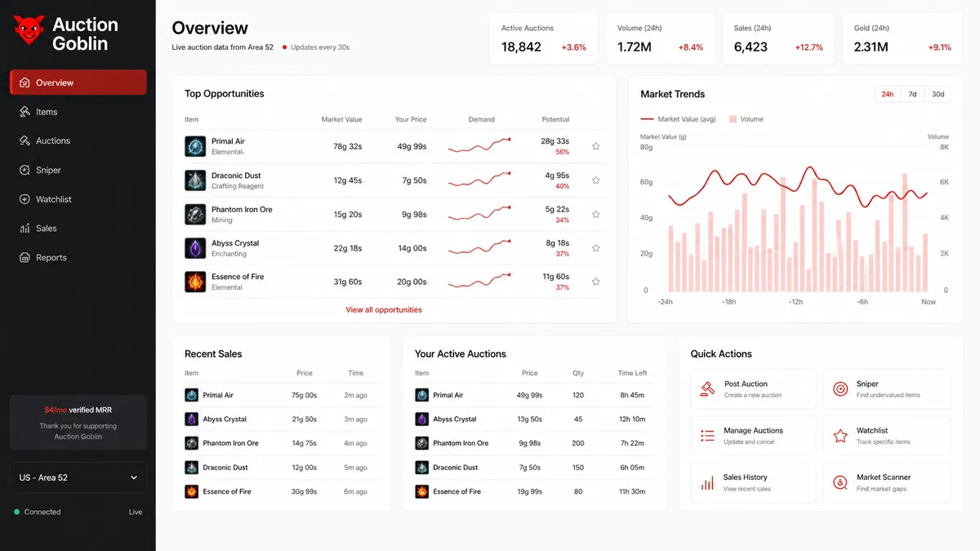
Task: Star Essence of Fire opportunity row
Action: pos(596,282)
